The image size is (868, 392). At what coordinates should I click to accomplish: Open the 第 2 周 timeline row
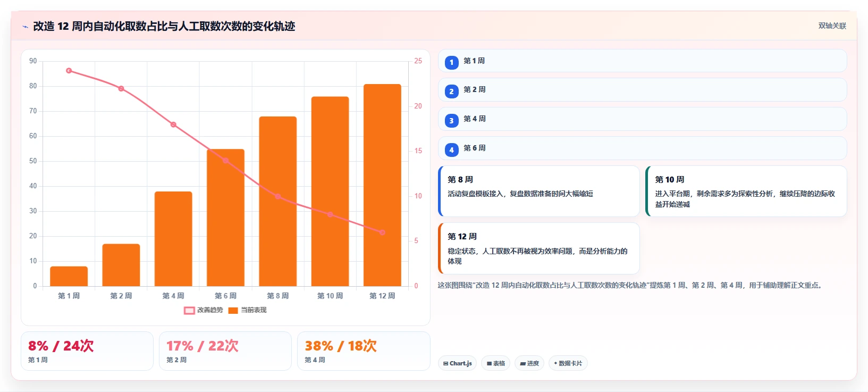click(642, 89)
